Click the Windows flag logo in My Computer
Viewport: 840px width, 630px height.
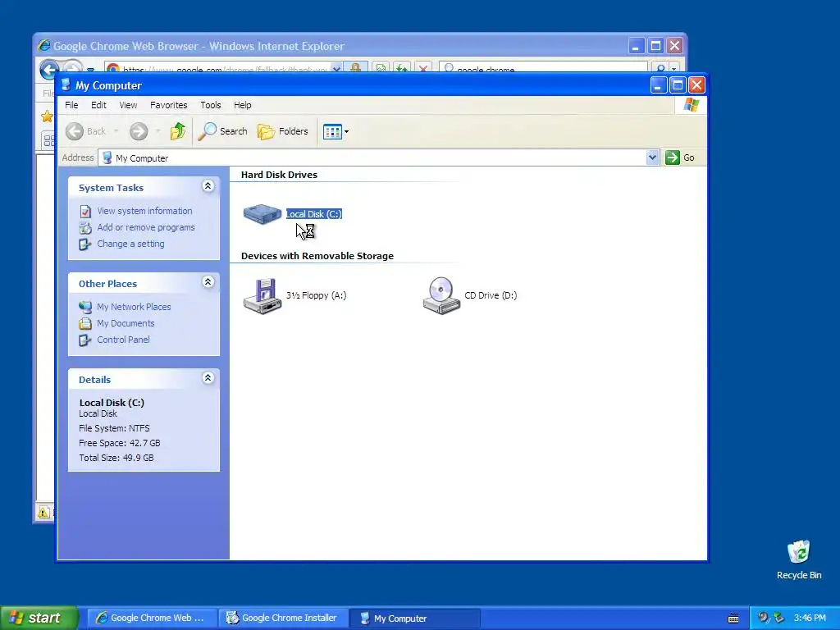pyautogui.click(x=691, y=104)
